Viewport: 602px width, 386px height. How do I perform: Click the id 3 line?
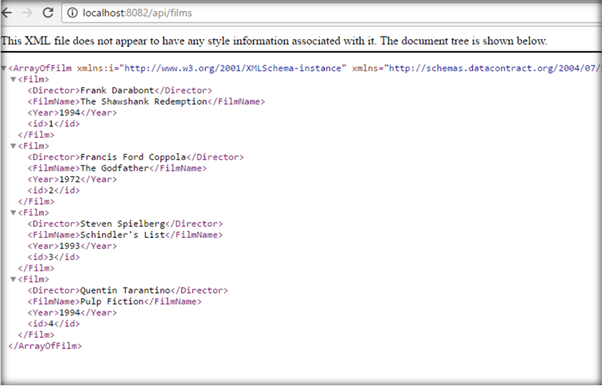coord(53,257)
